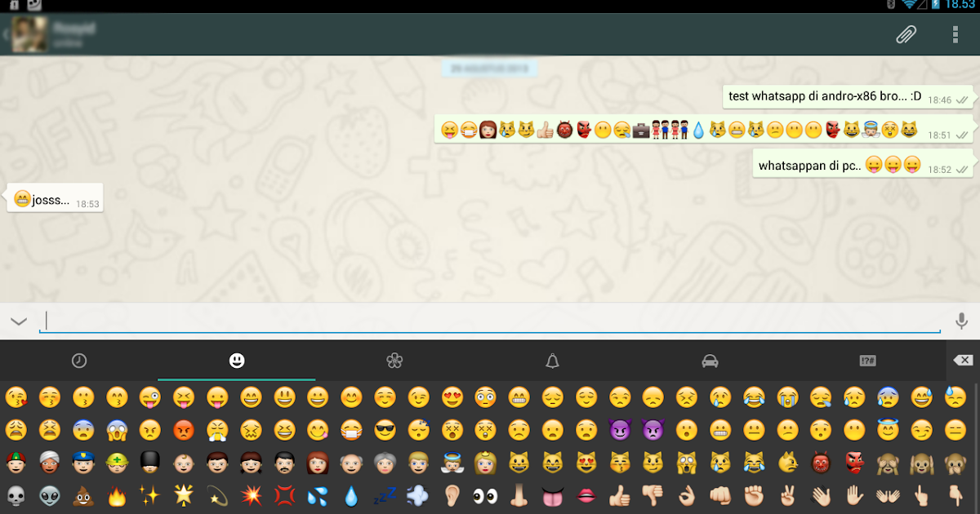The height and width of the screenshot is (514, 980).
Task: Insert the red anger symbol emoji
Action: click(283, 494)
